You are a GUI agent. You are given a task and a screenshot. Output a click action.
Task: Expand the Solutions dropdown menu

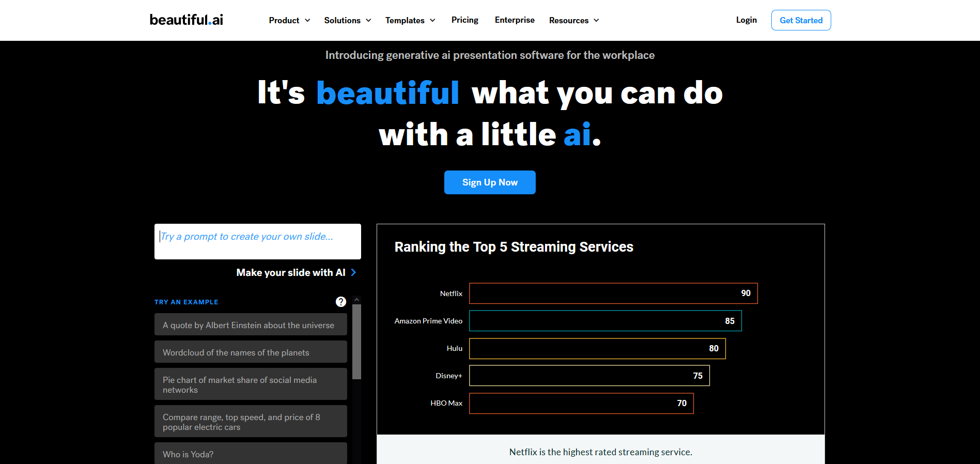pyautogui.click(x=348, y=20)
